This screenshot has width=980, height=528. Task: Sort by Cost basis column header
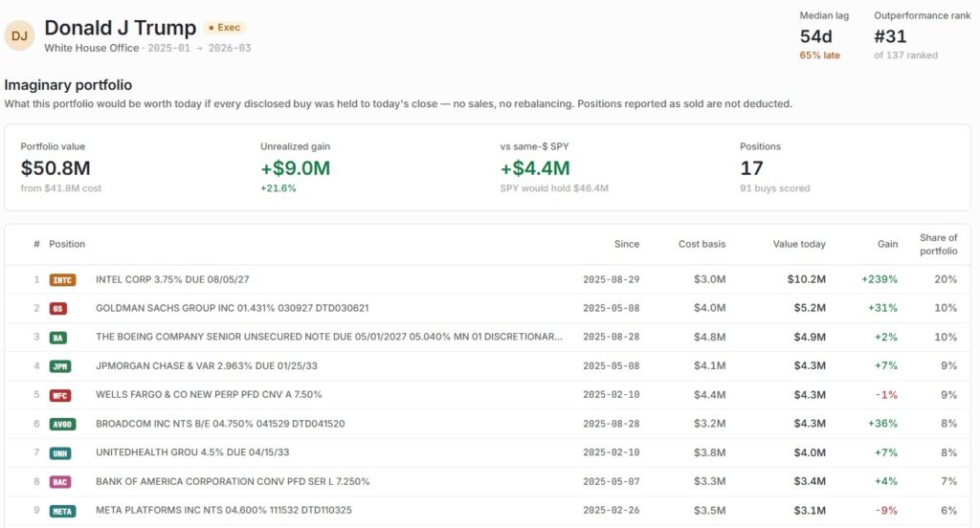[702, 244]
